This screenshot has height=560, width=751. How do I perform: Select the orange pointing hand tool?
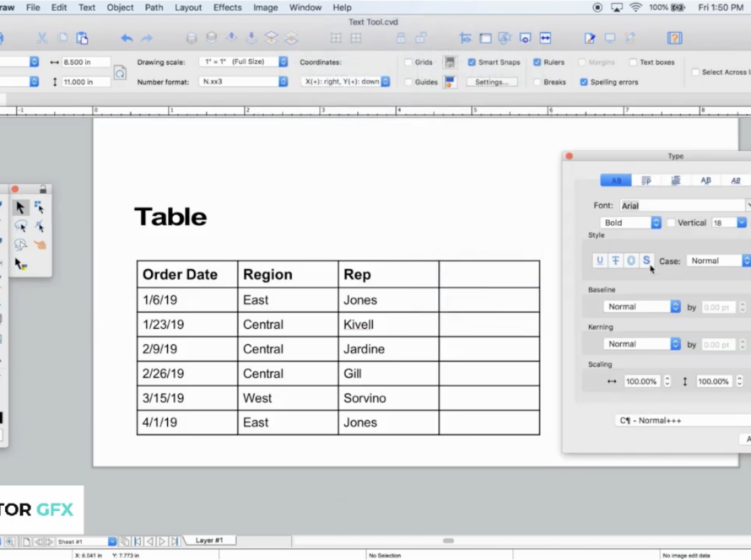(40, 245)
